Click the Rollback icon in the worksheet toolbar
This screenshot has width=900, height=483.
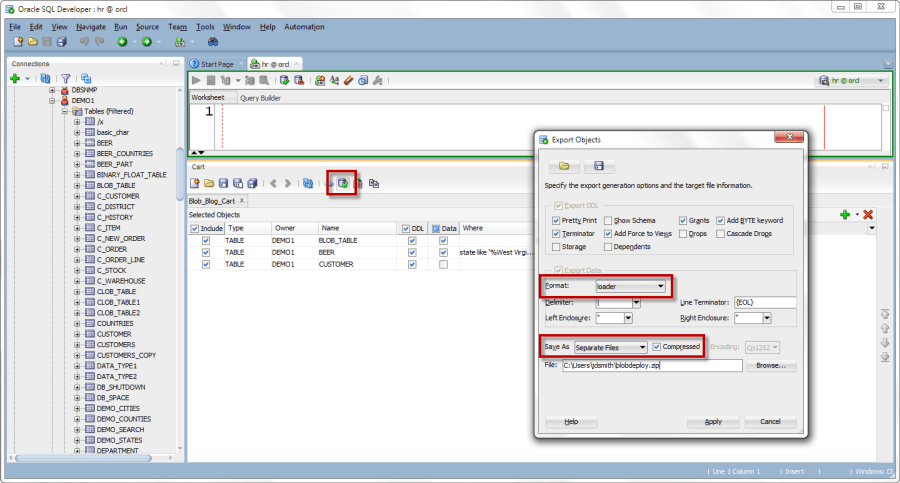pyautogui.click(x=299, y=80)
